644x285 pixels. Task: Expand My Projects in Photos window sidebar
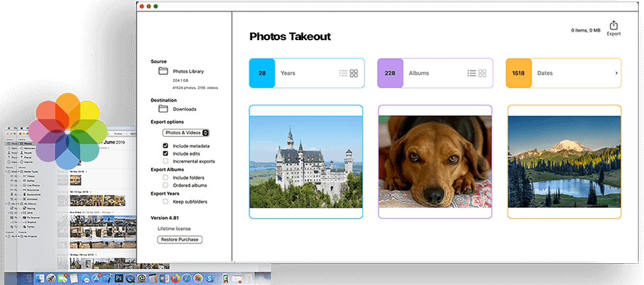pyautogui.click(x=18, y=236)
